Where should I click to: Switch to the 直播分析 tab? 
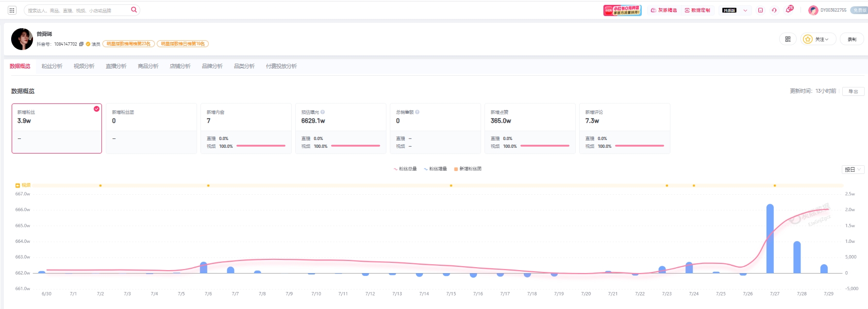click(x=116, y=66)
